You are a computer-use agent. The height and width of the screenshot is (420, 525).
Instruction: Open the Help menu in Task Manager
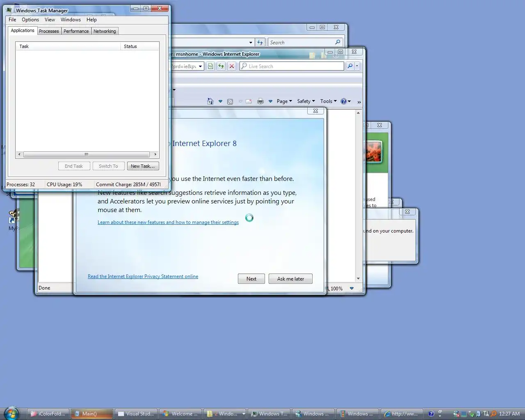91,19
